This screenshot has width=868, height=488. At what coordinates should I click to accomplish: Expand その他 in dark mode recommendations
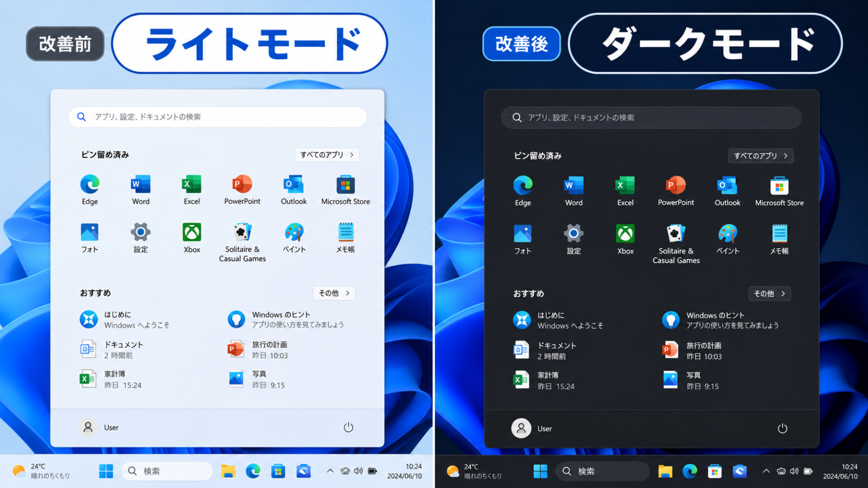tap(769, 293)
